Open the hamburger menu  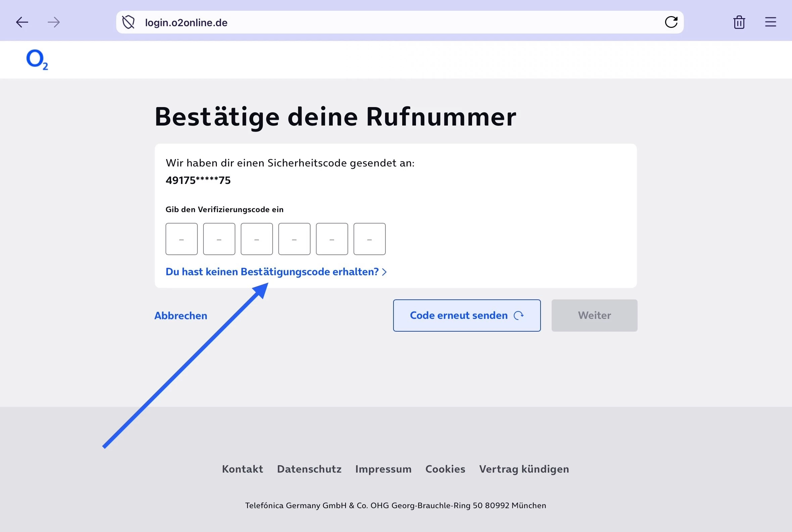point(770,22)
